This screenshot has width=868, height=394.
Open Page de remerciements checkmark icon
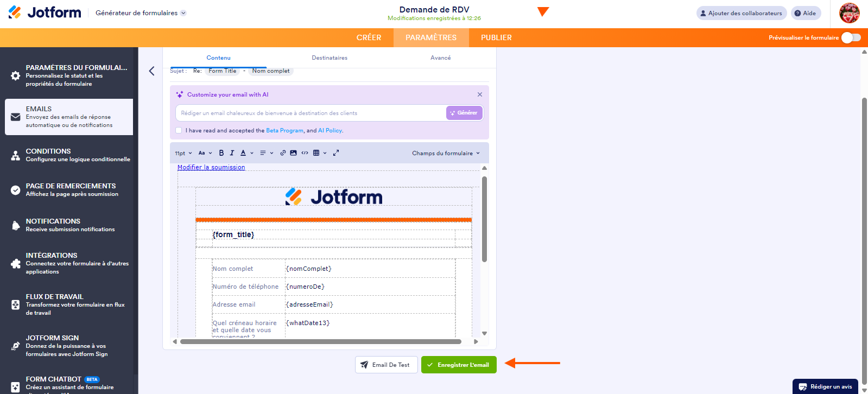(x=16, y=190)
